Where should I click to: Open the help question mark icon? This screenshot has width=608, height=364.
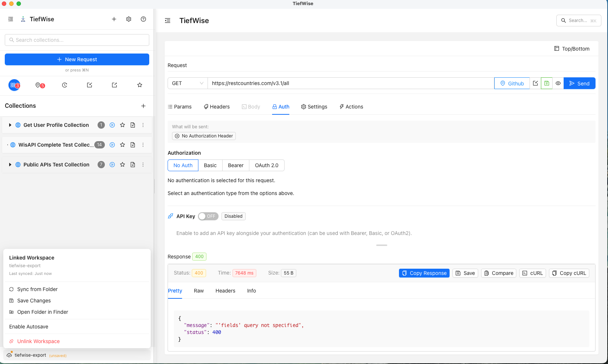(143, 19)
